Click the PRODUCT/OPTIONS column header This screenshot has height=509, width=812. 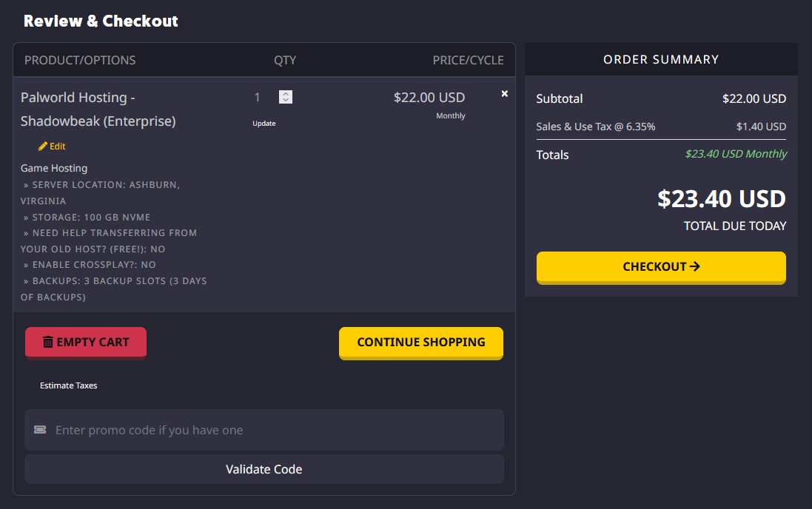coord(80,60)
